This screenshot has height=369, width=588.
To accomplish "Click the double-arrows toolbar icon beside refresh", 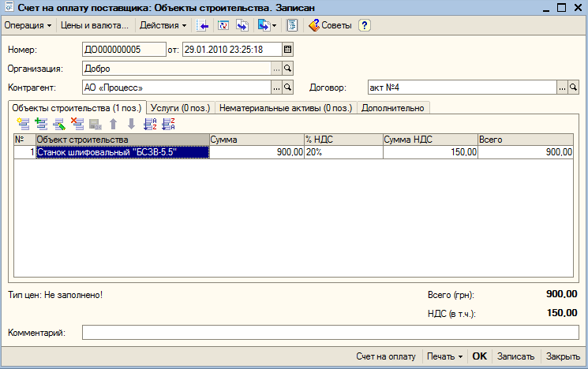I will click(x=242, y=26).
